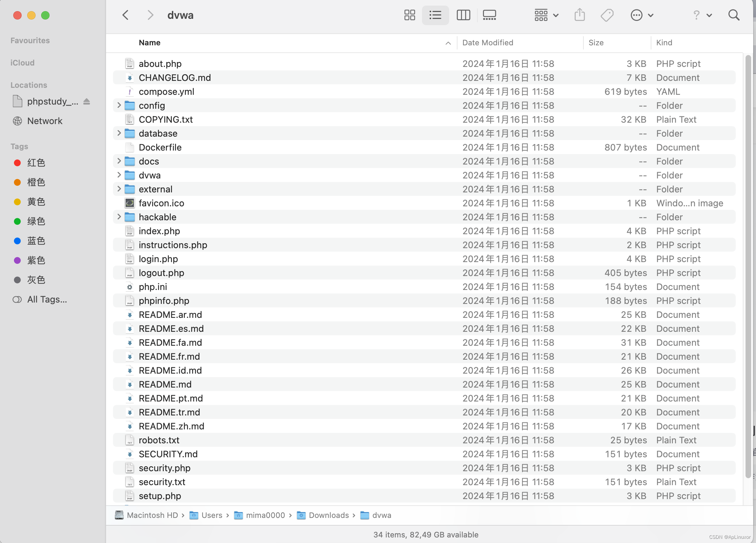The width and height of the screenshot is (756, 543).
Task: Click the Share toolbar icon
Action: (x=580, y=15)
